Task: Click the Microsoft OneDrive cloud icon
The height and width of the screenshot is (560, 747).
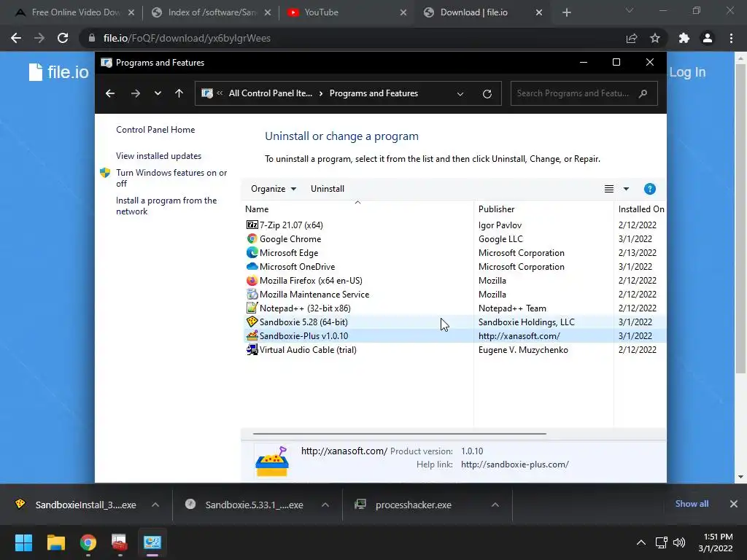Action: [x=252, y=266]
